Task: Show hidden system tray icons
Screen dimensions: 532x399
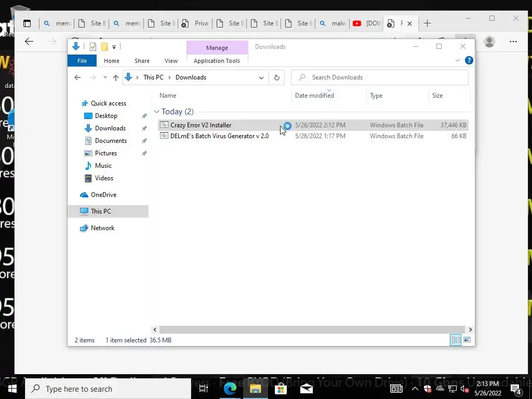Action: 415,389
